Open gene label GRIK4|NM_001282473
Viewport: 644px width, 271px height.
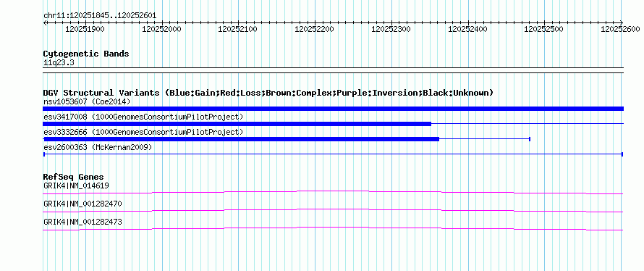click(x=82, y=222)
